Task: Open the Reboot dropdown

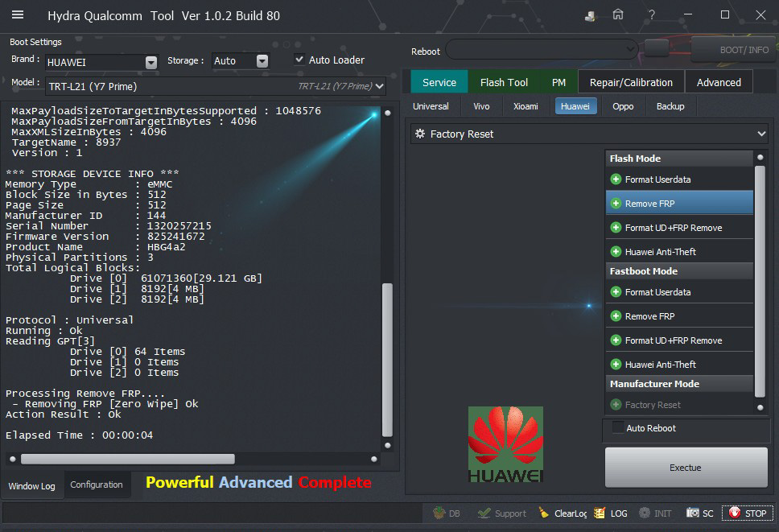Action: [x=542, y=49]
